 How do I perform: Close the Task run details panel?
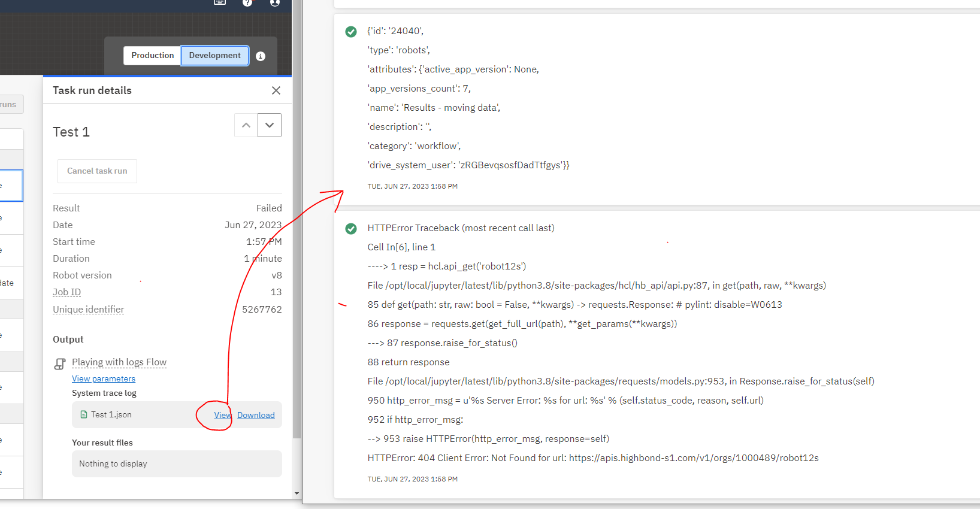[276, 90]
